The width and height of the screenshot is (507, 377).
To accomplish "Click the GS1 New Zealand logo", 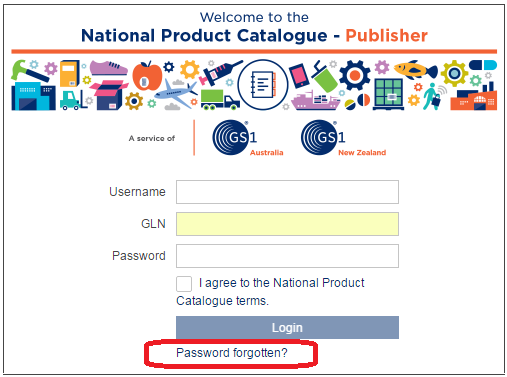I will [343, 138].
